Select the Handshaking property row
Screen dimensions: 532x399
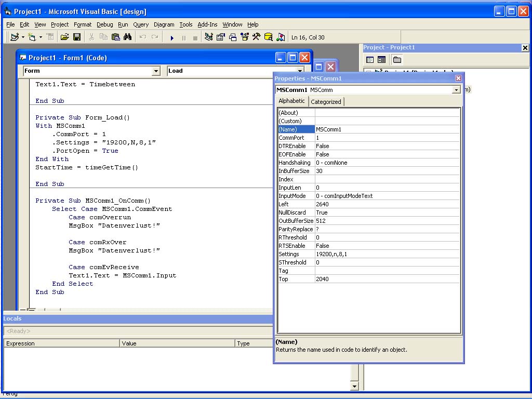(369, 163)
